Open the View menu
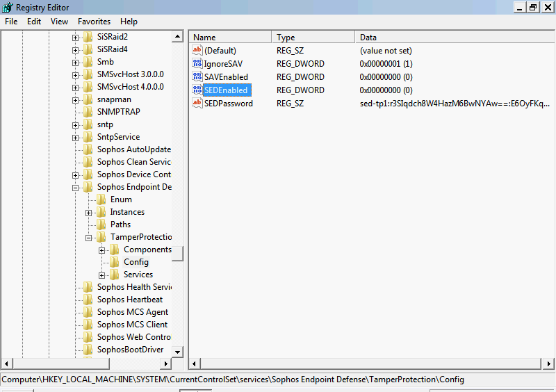Image resolution: width=556 pixels, height=392 pixels. (59, 22)
